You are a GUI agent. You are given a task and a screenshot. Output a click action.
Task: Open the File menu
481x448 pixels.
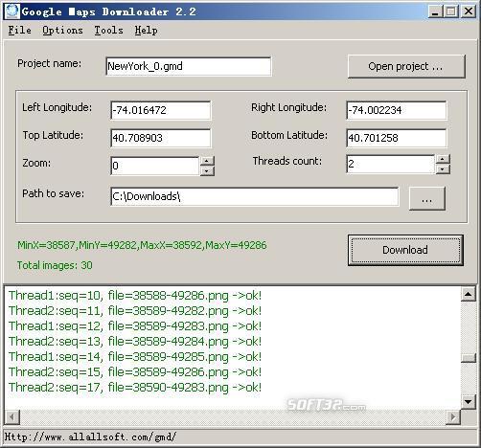[19, 31]
